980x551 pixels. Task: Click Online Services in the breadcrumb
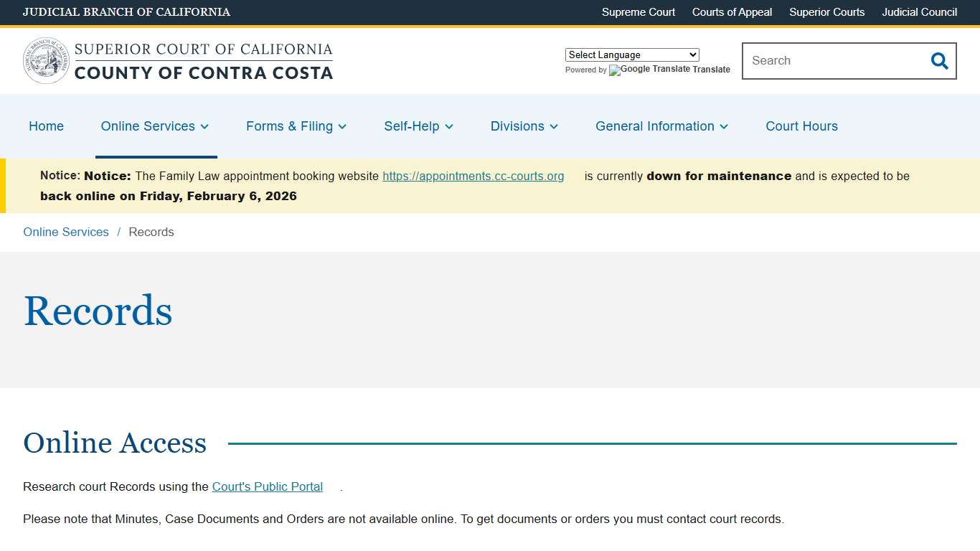click(65, 232)
